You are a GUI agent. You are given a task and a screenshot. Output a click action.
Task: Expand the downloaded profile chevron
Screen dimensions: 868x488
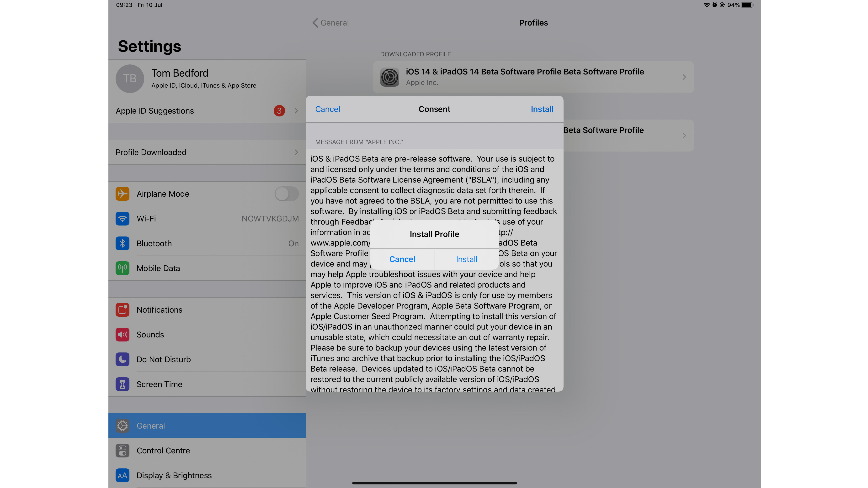684,77
